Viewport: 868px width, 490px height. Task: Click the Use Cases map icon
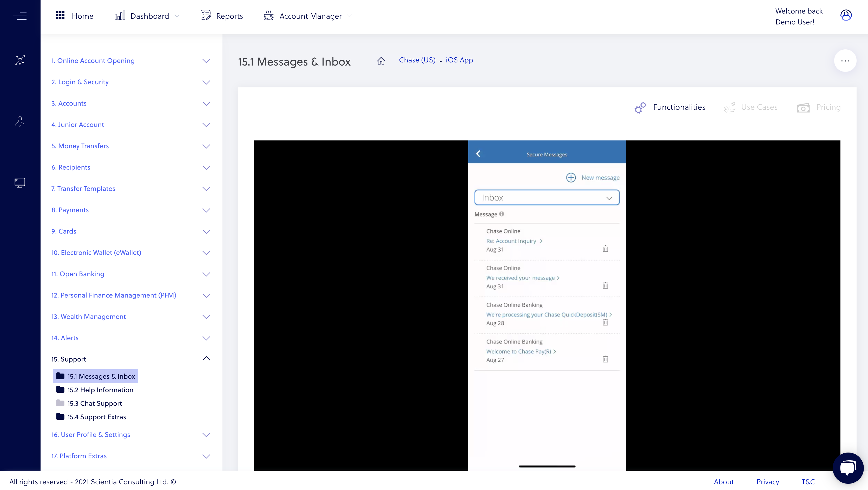(729, 108)
